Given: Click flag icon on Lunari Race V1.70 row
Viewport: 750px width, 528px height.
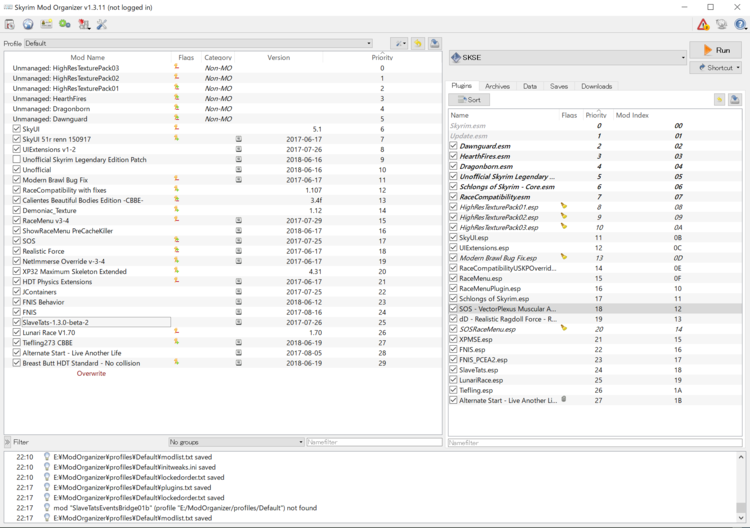Looking at the screenshot, I should tap(176, 332).
